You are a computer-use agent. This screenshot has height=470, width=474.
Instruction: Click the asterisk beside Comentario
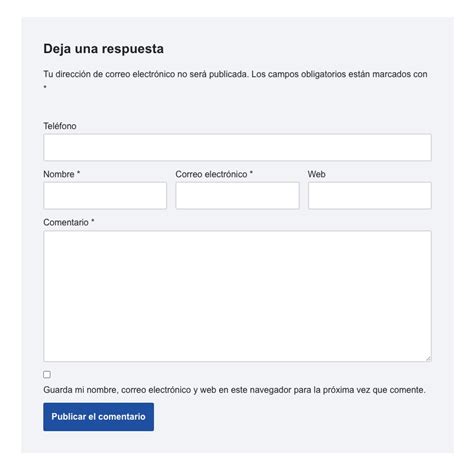93,221
